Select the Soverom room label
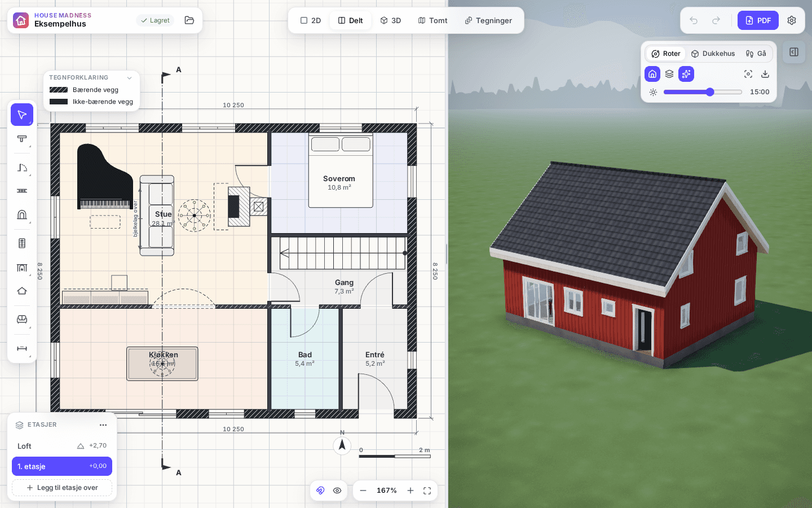The width and height of the screenshot is (812, 508). tap(339, 179)
